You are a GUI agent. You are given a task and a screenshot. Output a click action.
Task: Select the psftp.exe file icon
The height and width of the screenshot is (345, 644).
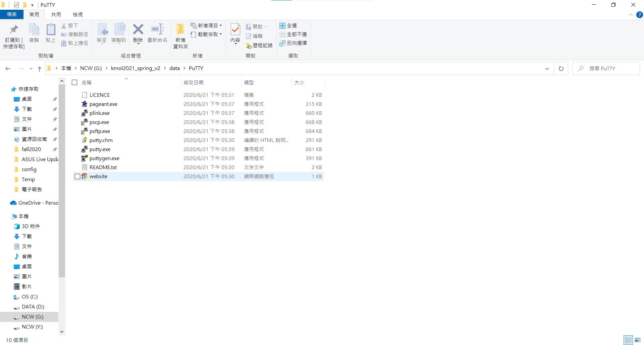point(85,131)
